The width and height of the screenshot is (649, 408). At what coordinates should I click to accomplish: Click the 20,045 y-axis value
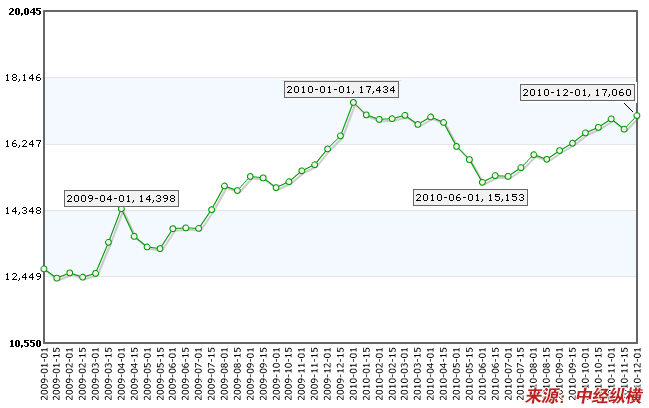tap(21, 11)
